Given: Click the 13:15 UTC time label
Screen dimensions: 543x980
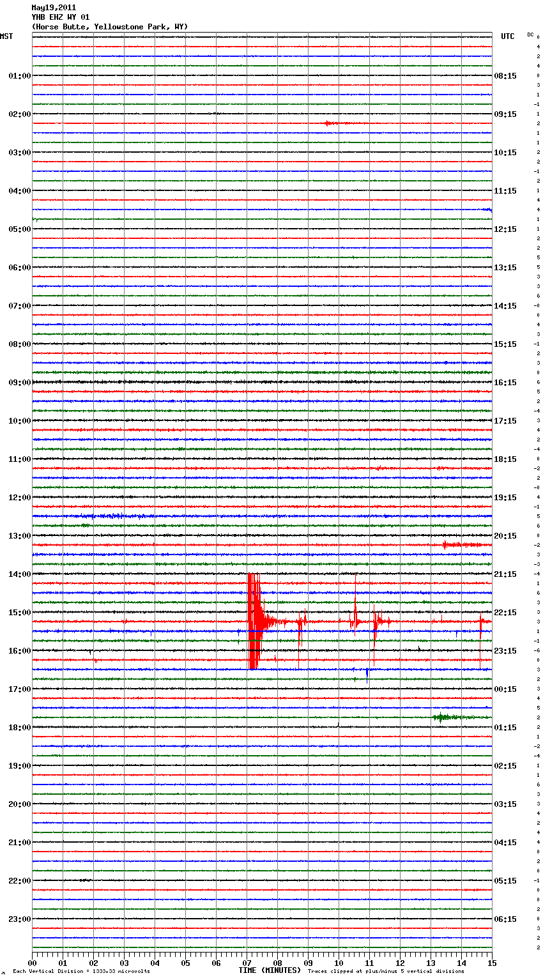Looking at the screenshot, I should (505, 268).
